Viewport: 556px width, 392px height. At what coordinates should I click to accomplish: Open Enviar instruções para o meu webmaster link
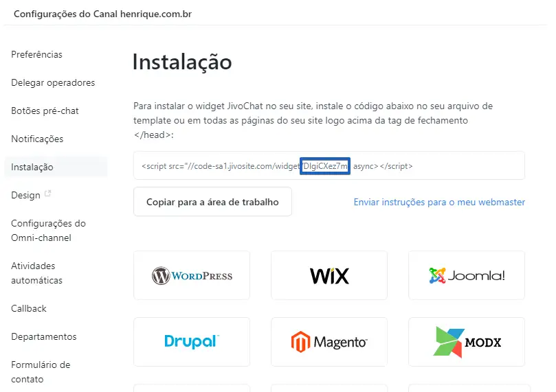tap(439, 202)
